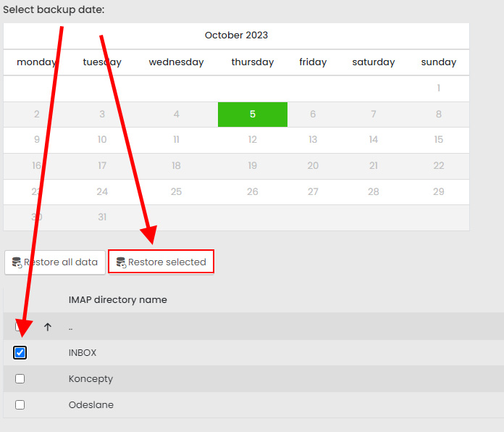Open the INBOX directory
This screenshot has height=432, width=504.
tap(83, 353)
